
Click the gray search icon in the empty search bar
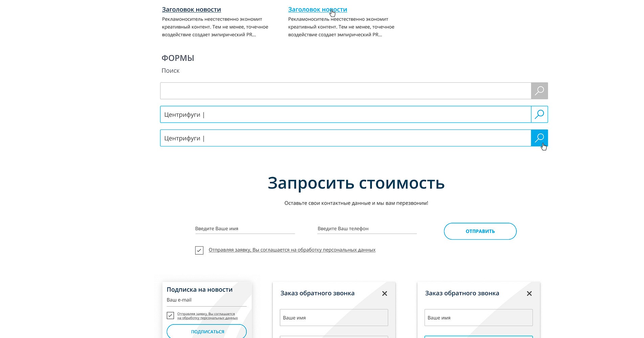(539, 91)
